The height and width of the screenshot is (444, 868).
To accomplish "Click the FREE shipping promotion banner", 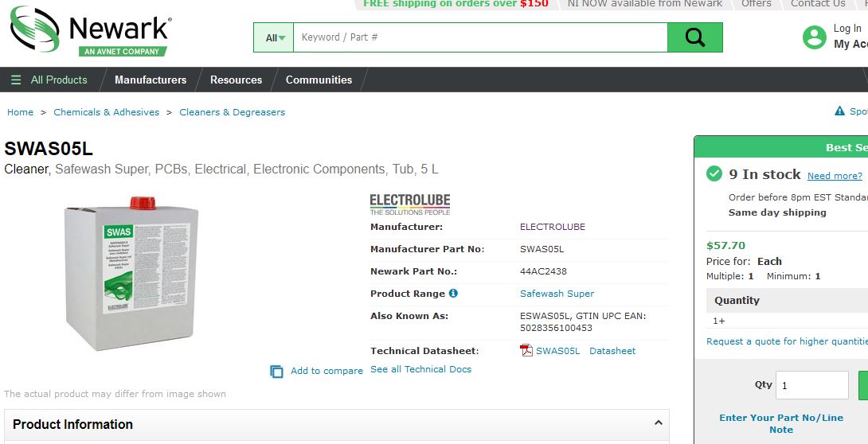I will [456, 4].
